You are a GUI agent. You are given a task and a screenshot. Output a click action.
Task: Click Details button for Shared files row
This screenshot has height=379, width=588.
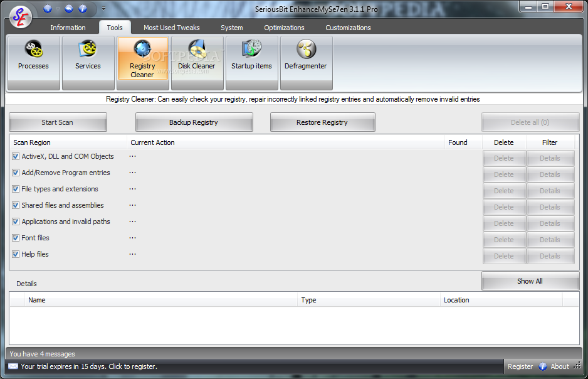(550, 207)
